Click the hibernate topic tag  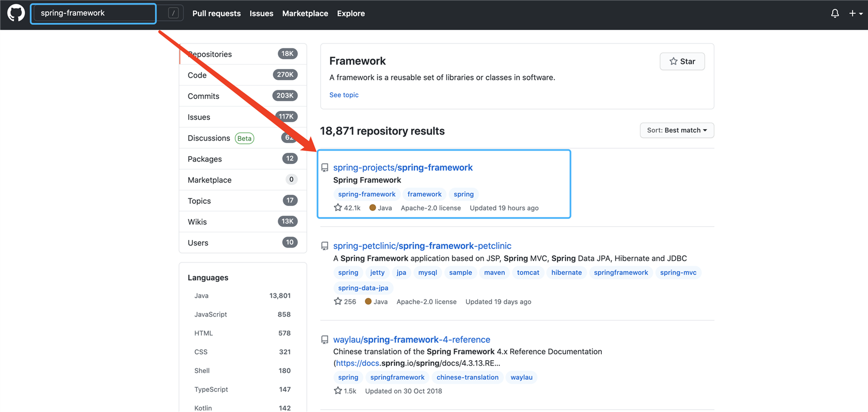567,272
